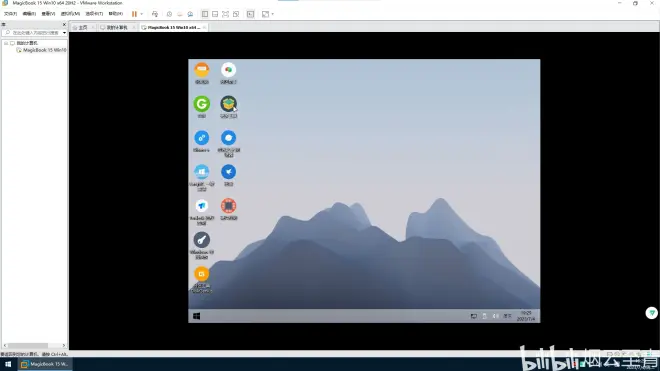Click the guest taskbar device tray icon
This screenshot has width=660, height=371.
484,316
